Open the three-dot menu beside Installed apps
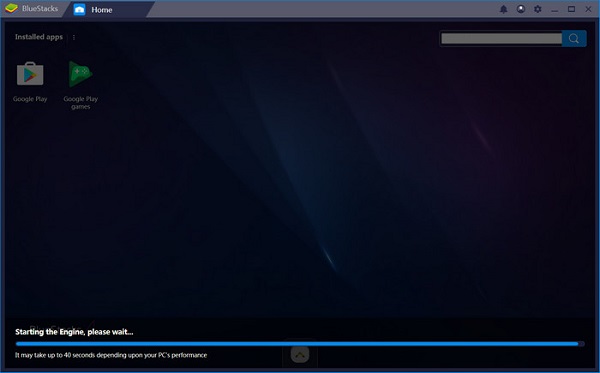The width and height of the screenshot is (600, 373). (74, 37)
